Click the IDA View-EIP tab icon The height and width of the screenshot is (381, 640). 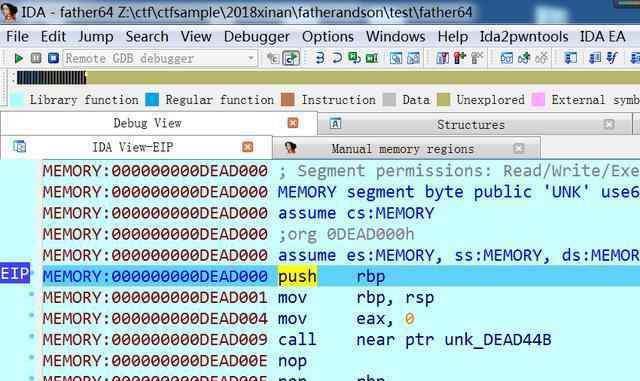[19, 146]
